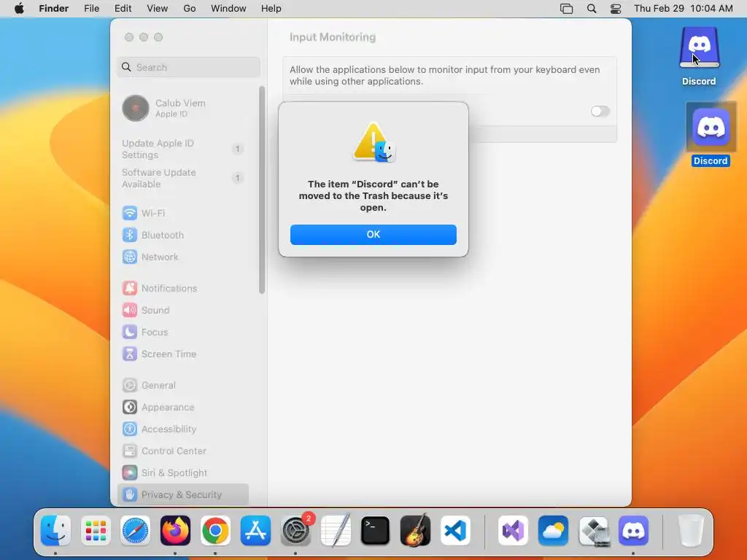
Task: Open Control Center in the menu bar
Action: (x=616, y=9)
